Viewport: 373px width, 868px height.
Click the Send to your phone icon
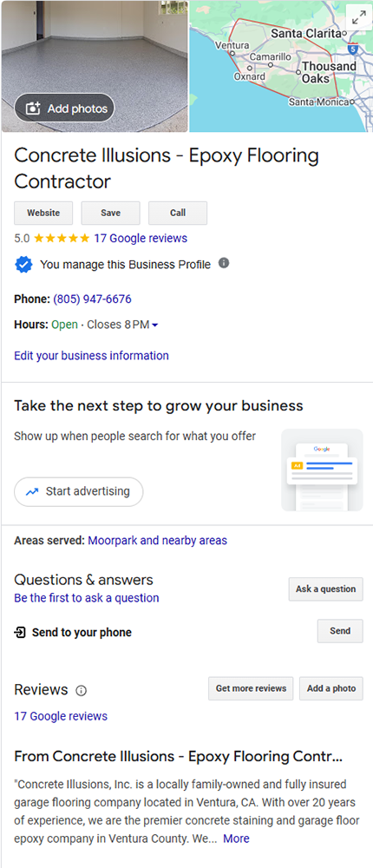(20, 632)
